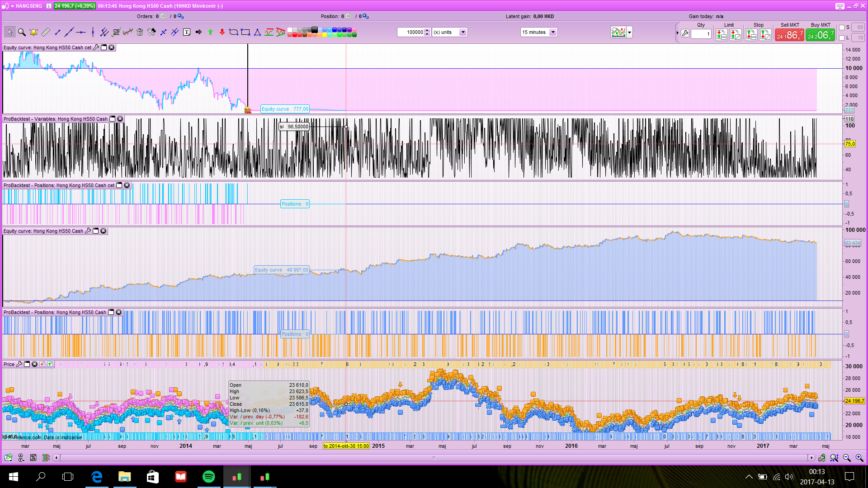This screenshot has width=868, height=488.
Task: Pick the yellow color swatch
Action: pyautogui.click(x=325, y=35)
